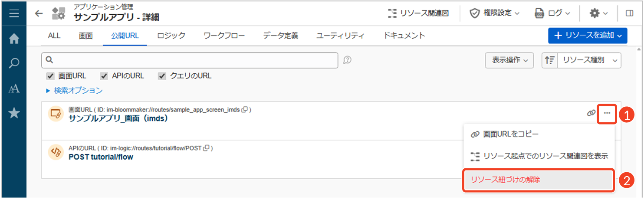Click the リソースを追加 button
The width and height of the screenshot is (644, 200).
point(587,36)
